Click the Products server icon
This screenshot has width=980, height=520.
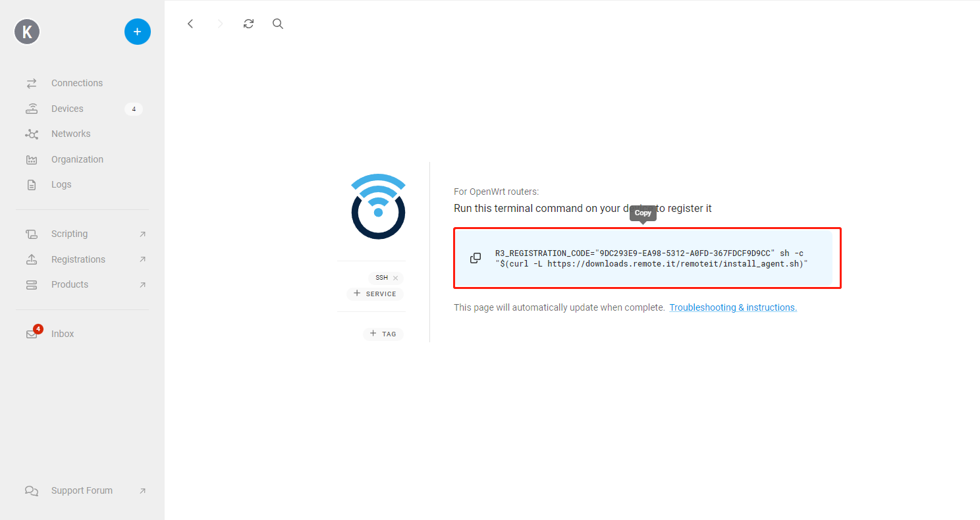click(32, 285)
